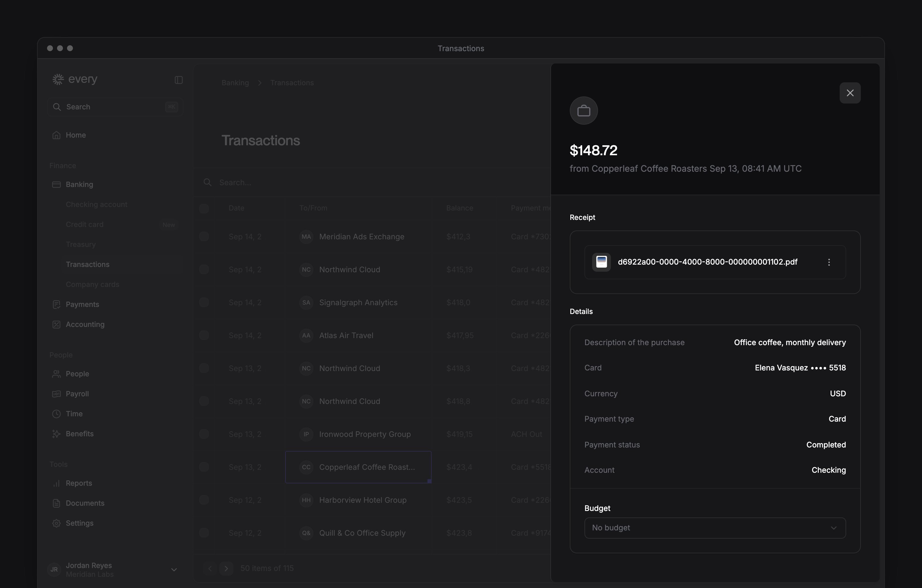Viewport: 922px width, 588px height.
Task: Click the Time clock icon
Action: [56, 413]
